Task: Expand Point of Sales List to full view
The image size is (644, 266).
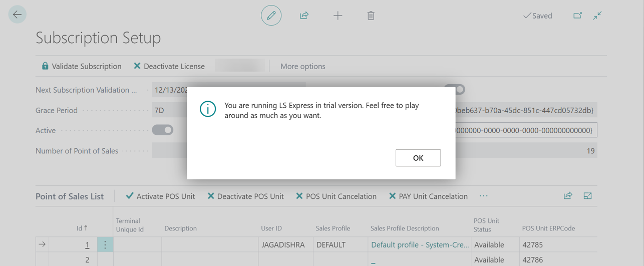Action: click(587, 196)
